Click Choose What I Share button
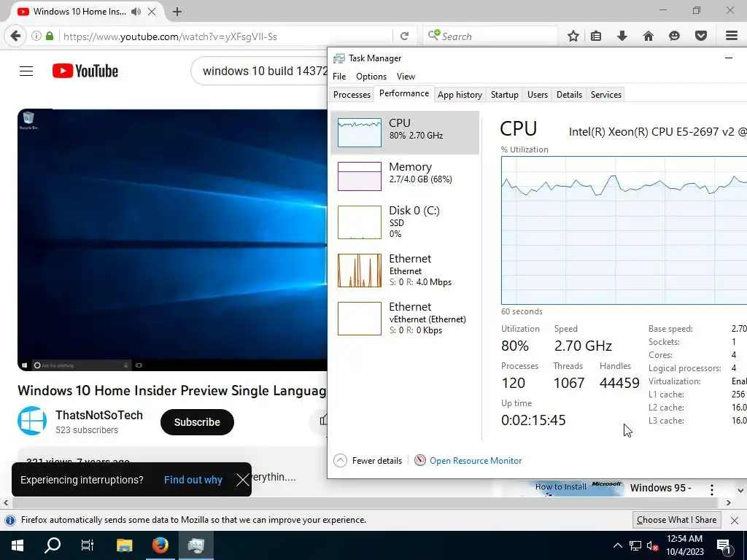 point(676,519)
